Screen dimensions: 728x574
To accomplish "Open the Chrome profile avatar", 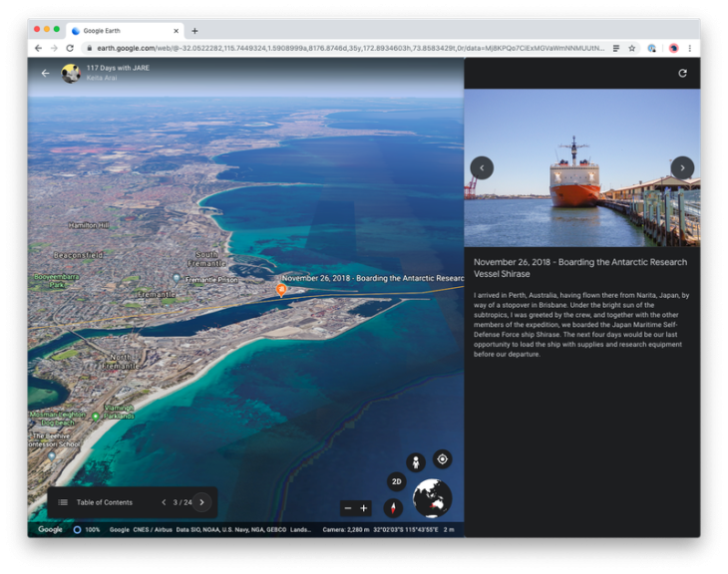I will coord(674,48).
